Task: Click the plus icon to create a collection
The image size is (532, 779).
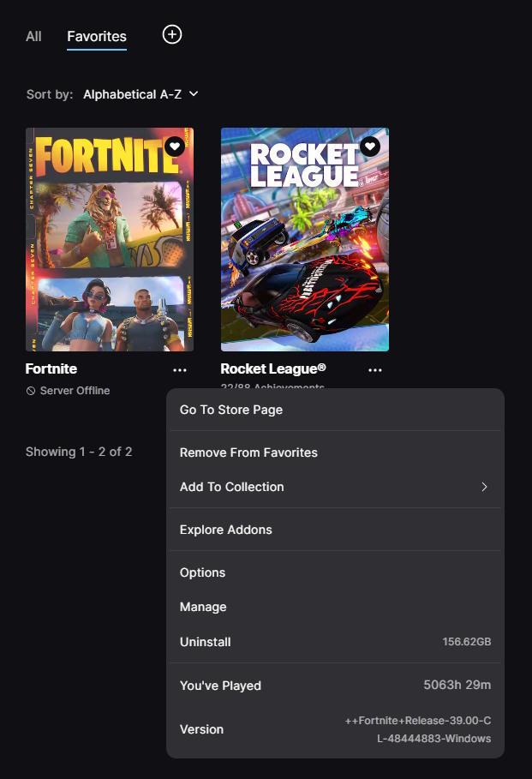Action: click(172, 35)
